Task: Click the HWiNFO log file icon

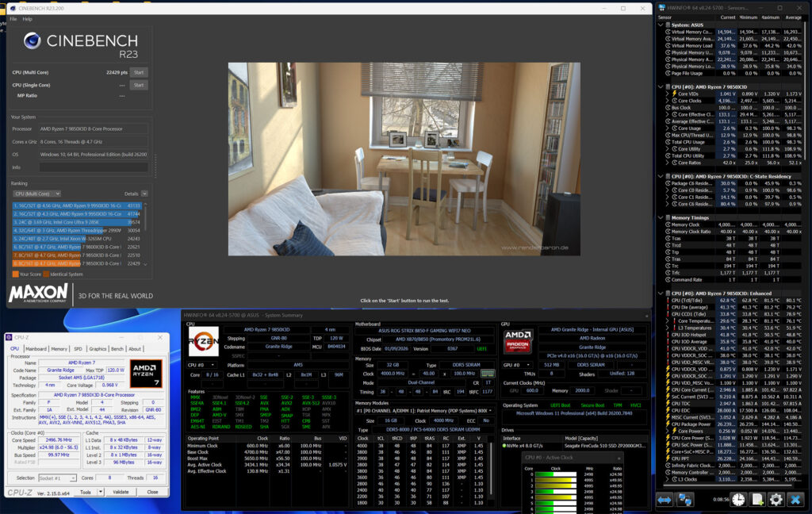Action: (757, 499)
